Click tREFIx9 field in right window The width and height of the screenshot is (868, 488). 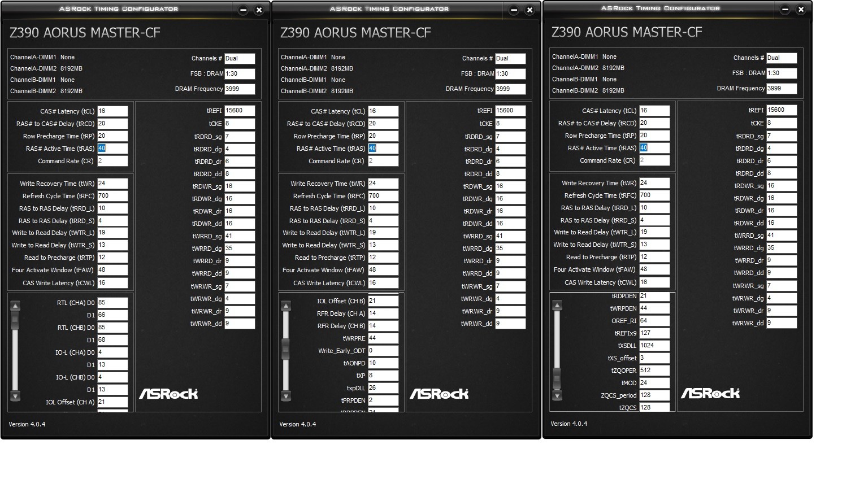654,333
